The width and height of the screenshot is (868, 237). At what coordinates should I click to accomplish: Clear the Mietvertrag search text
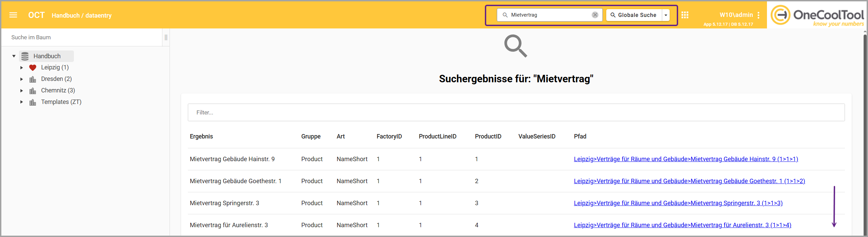pos(595,15)
